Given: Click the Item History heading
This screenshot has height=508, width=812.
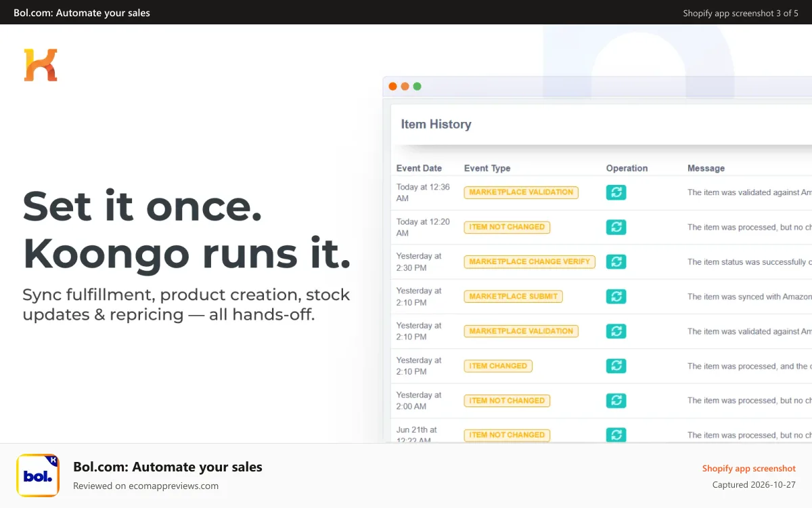Looking at the screenshot, I should pyautogui.click(x=436, y=124).
